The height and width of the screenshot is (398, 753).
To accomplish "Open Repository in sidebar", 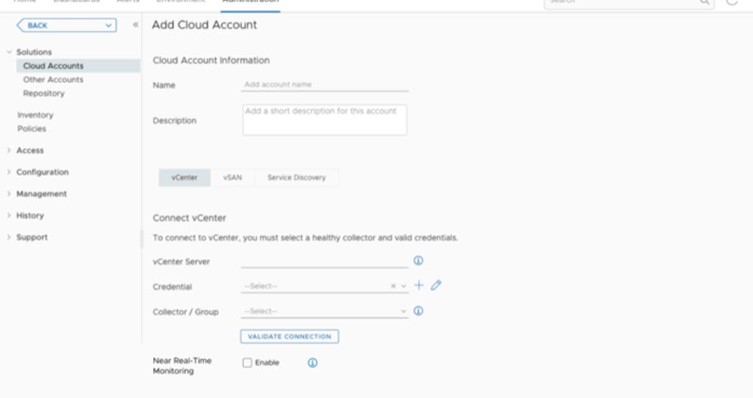I will (x=44, y=94).
